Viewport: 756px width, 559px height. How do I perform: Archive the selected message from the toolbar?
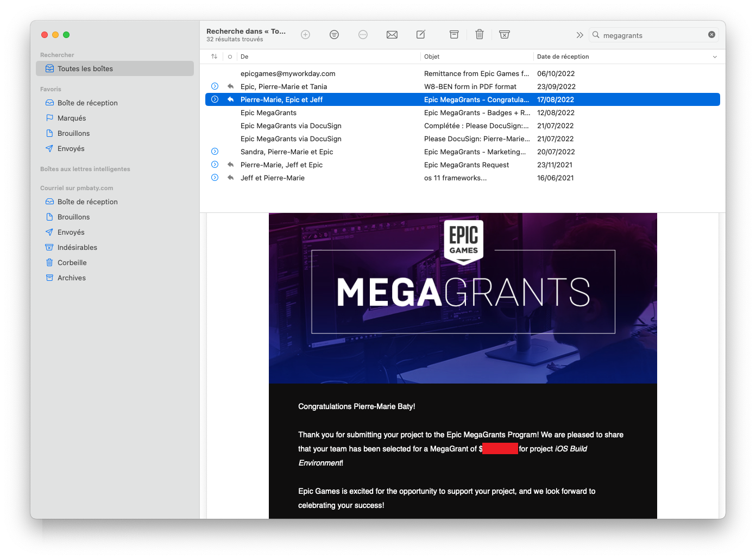pyautogui.click(x=454, y=35)
